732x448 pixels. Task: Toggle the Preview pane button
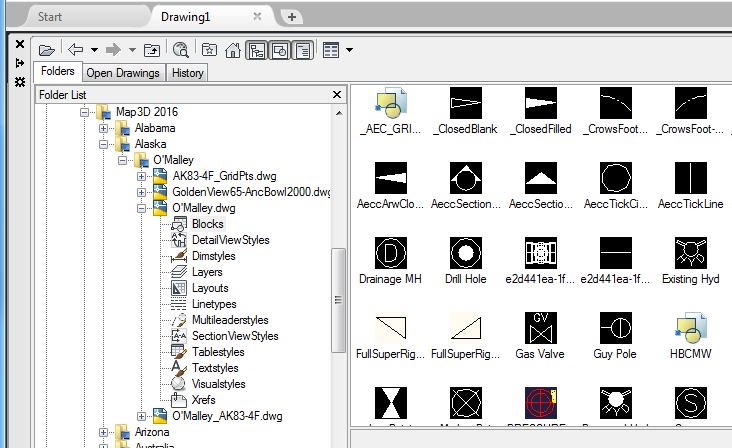click(280, 50)
